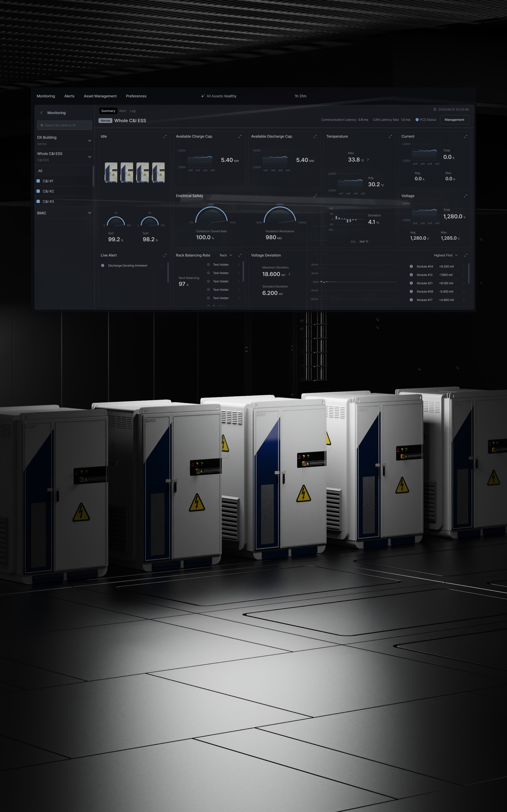Expand the Voltage Deviation panel

[x=465, y=255]
